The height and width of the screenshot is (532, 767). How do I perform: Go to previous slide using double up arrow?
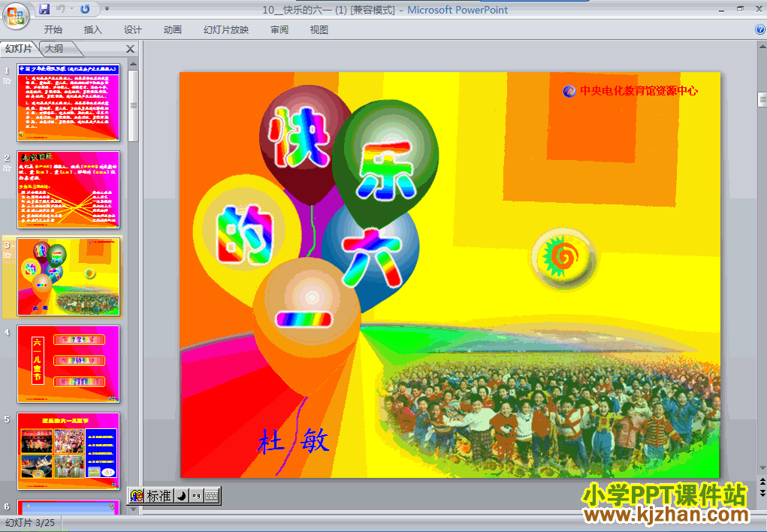pyautogui.click(x=762, y=482)
